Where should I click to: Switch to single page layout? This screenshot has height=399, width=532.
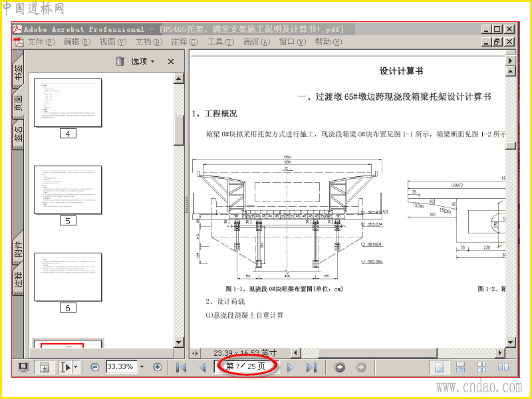[440, 367]
